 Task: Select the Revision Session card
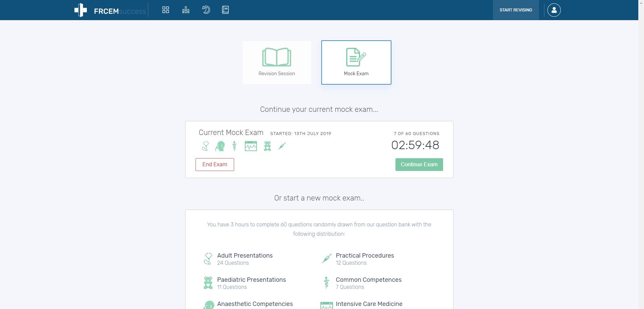pyautogui.click(x=277, y=62)
